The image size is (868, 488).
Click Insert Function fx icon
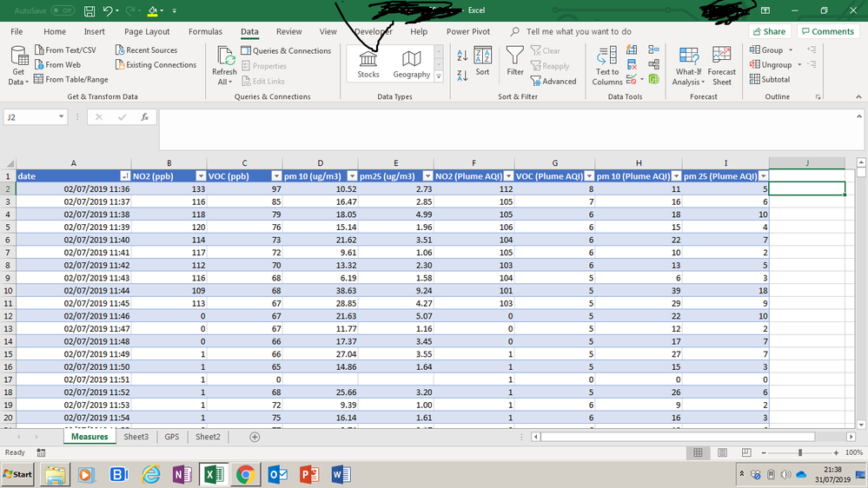pos(145,117)
